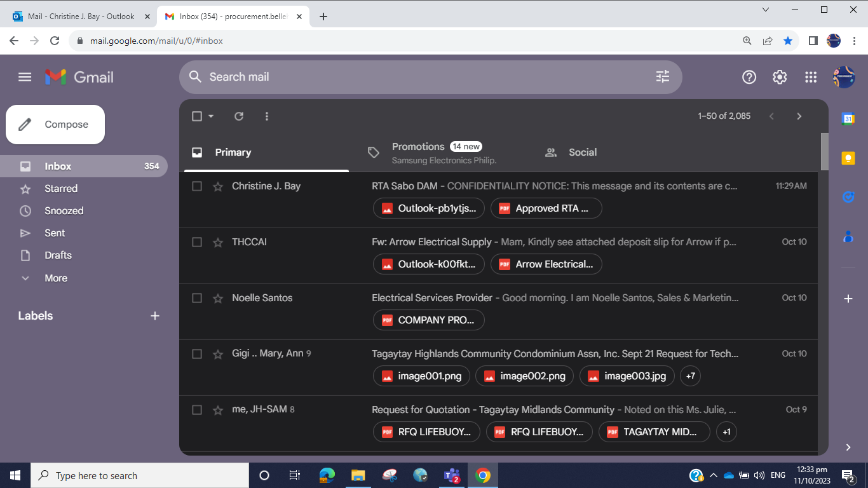Click the Windows taskbar search box
Image resolution: width=868 pixels, height=488 pixels.
click(x=140, y=475)
